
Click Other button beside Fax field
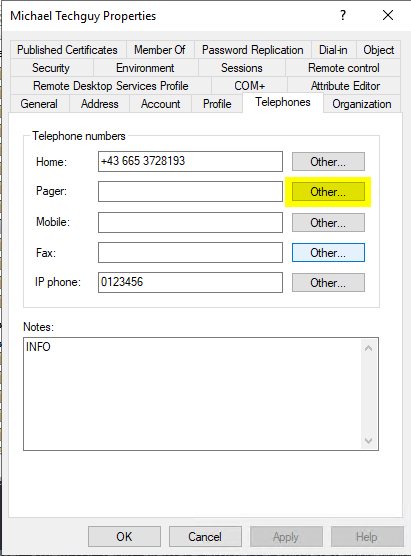(328, 253)
